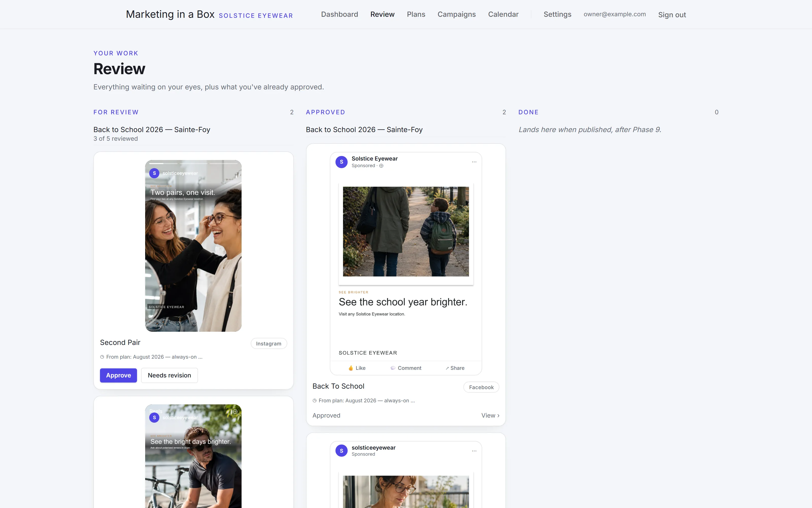Open the See the bright days brighter preview
The height and width of the screenshot is (508, 812).
(193, 456)
